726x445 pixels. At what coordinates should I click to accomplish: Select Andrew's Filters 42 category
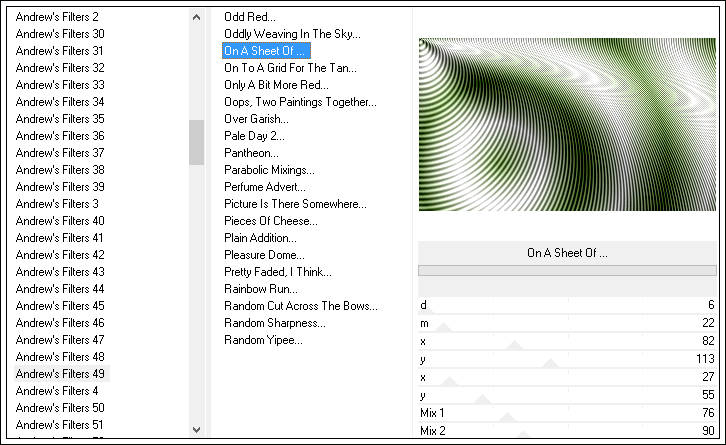(x=60, y=255)
